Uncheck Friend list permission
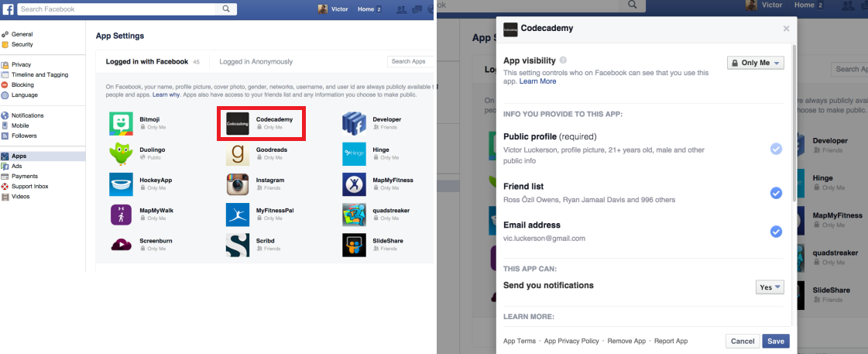 click(x=776, y=193)
